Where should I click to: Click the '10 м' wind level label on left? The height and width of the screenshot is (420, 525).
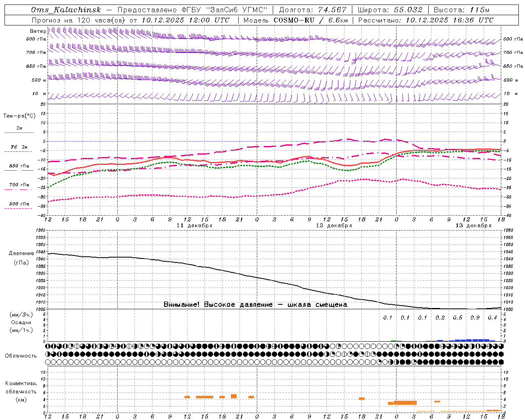pos(39,94)
